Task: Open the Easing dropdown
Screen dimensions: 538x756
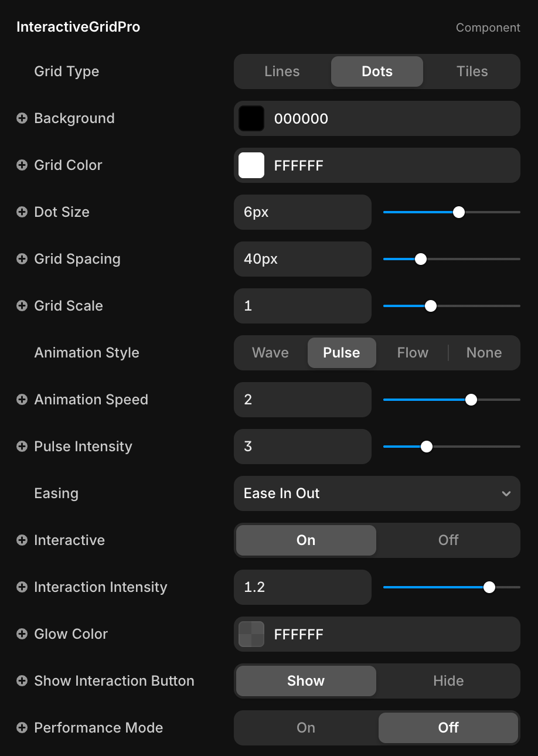Action: coord(377,493)
